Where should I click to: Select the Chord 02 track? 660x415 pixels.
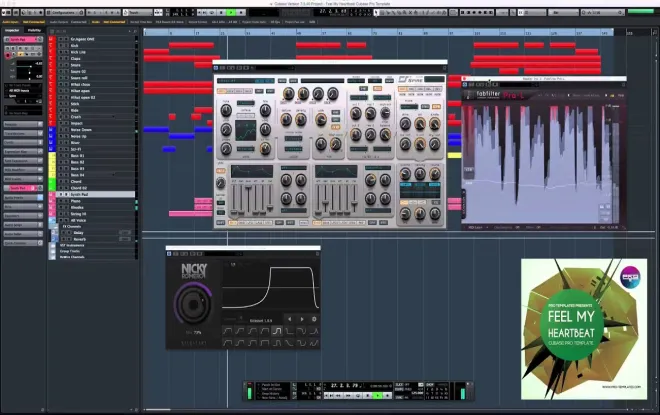click(79, 188)
